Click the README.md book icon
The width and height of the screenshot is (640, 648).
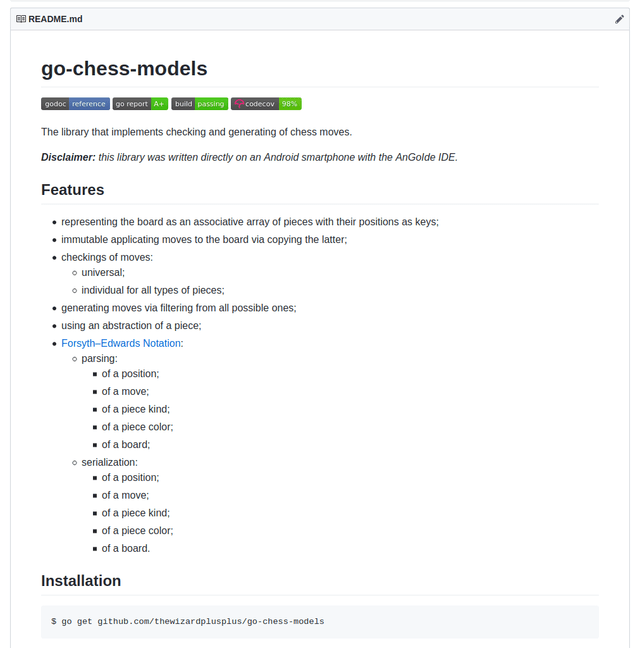[21, 19]
